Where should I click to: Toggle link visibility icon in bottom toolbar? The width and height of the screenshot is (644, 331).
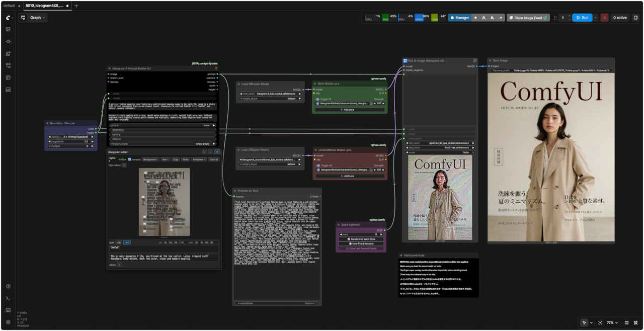click(635, 322)
